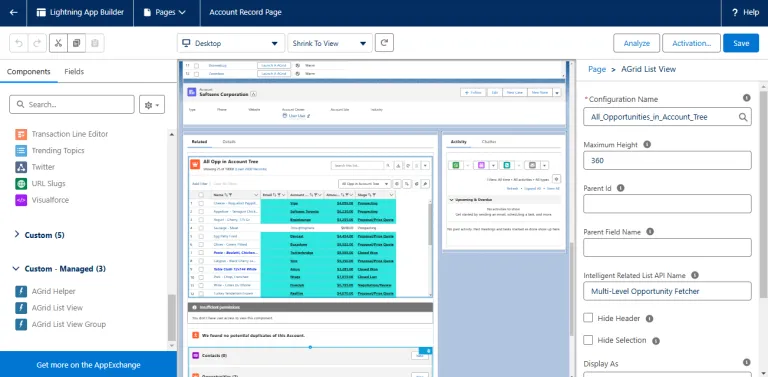Click the Intelligent Related List info icon

click(x=695, y=275)
